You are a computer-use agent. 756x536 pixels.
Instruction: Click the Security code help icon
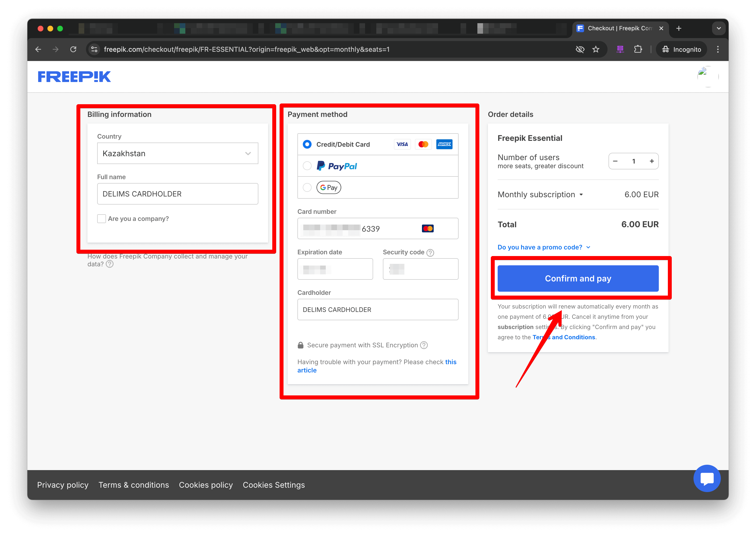tap(430, 252)
